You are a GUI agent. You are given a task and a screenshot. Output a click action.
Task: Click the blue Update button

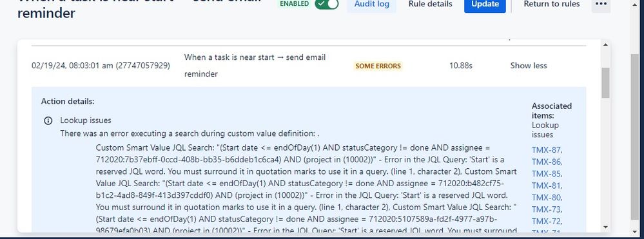pos(485,5)
